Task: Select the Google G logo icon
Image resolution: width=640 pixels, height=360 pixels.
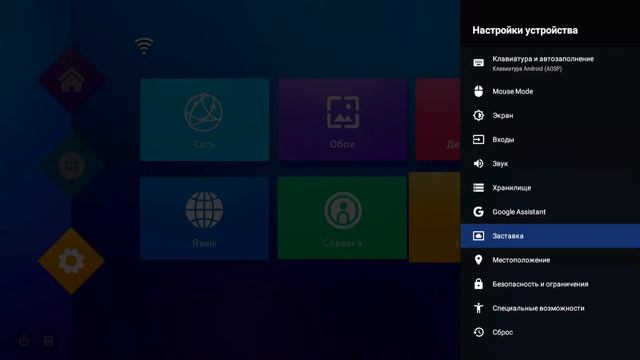Action: [478, 212]
